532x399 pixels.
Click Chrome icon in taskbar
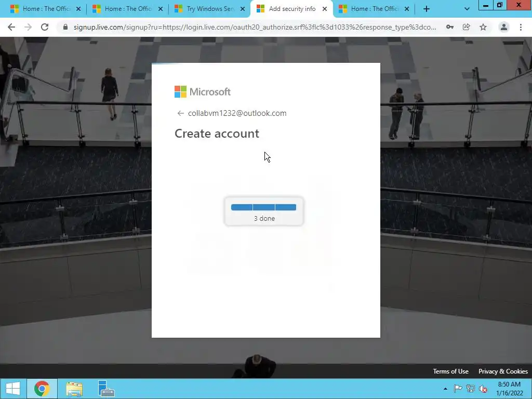click(42, 389)
